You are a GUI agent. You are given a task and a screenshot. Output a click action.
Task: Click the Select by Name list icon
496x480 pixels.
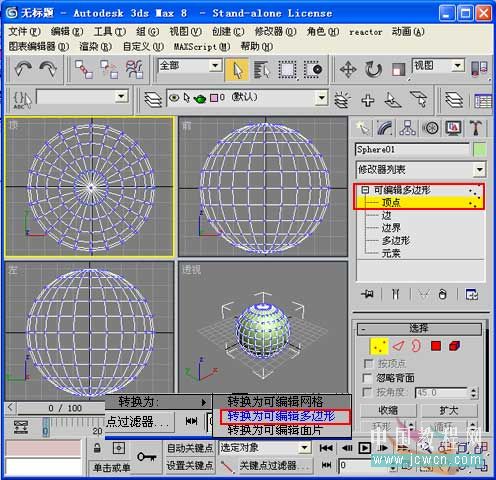pyautogui.click(x=262, y=70)
